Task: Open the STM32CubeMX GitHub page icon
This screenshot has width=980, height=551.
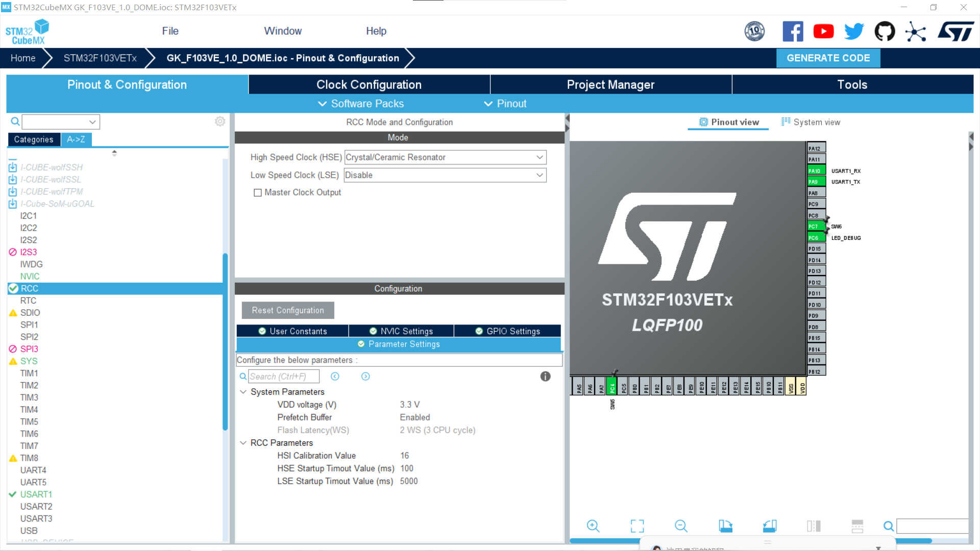Action: 885,31
